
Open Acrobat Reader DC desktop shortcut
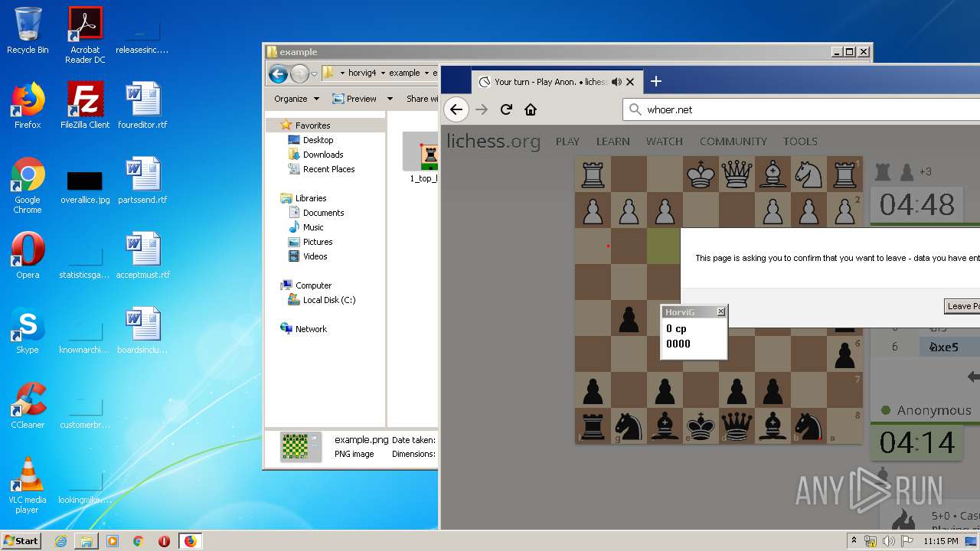pos(85,35)
